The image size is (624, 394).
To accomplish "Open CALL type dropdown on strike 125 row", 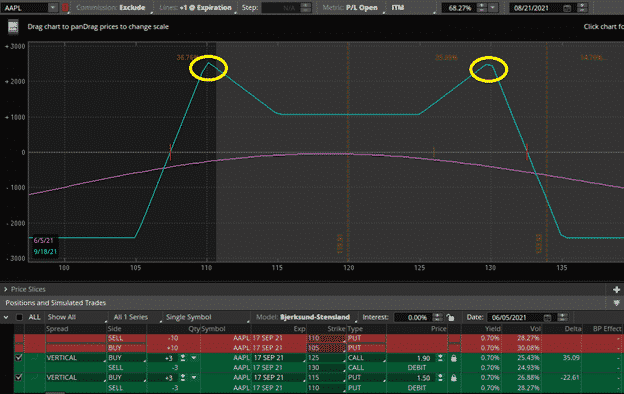I will click(x=366, y=358).
